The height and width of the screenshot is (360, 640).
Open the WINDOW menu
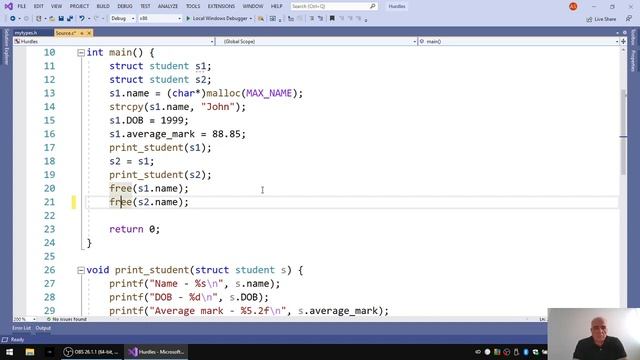[253, 6]
